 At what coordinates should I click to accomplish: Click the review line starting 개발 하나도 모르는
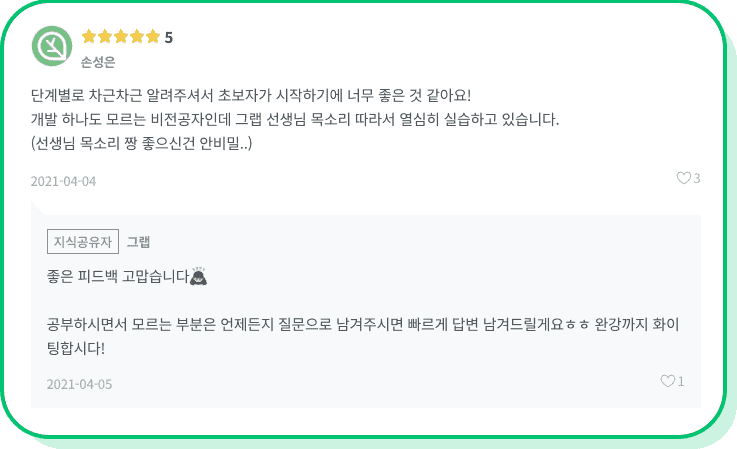point(295,119)
